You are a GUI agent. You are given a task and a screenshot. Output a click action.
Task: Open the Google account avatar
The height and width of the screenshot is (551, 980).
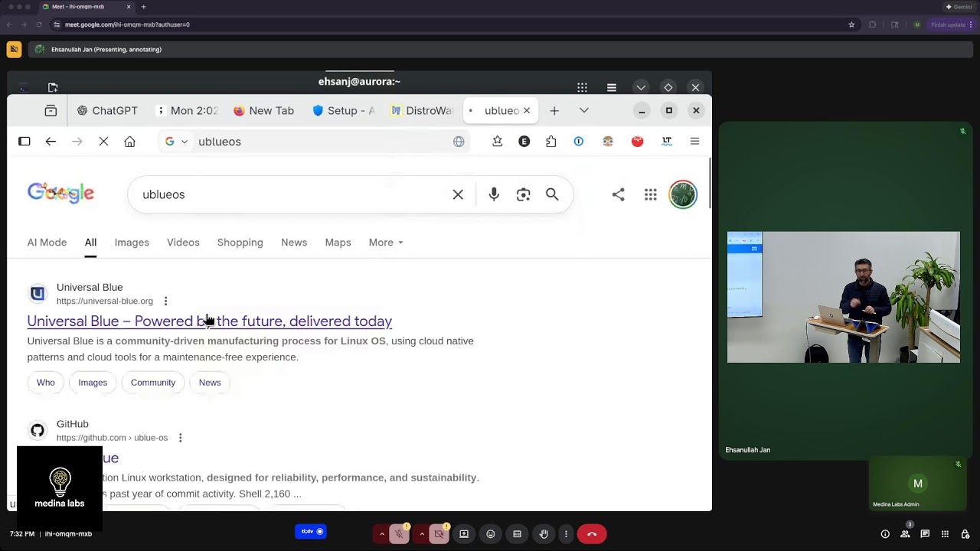pos(683,194)
